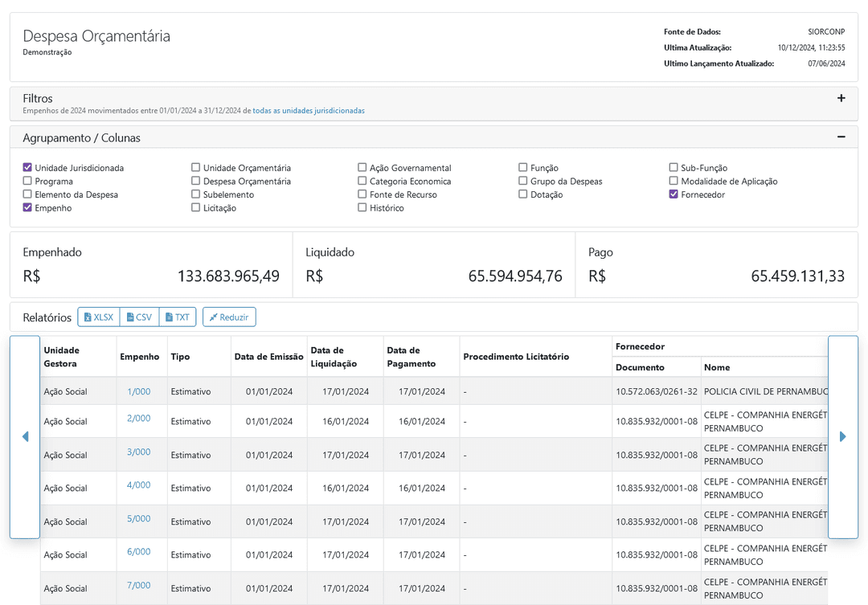The height and width of the screenshot is (605, 868).
Task: Click the right table scroll arrow
Action: (x=842, y=437)
